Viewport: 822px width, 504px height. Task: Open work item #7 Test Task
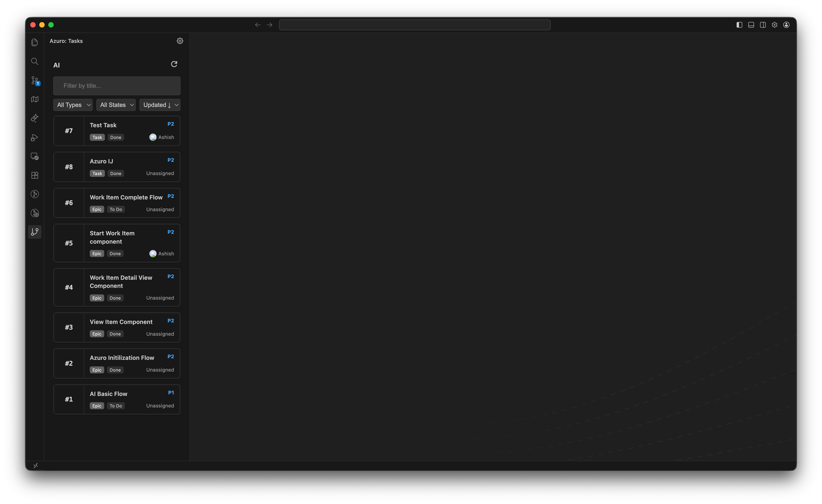tap(117, 131)
